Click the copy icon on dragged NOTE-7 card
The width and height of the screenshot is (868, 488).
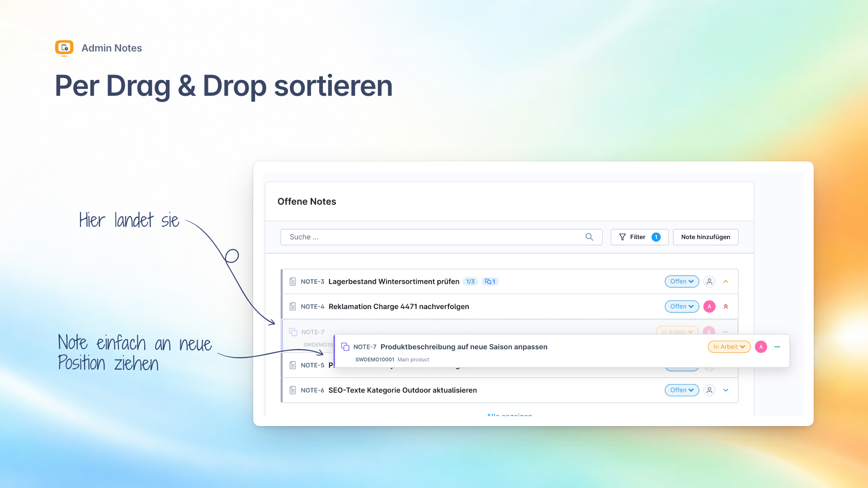tap(345, 347)
